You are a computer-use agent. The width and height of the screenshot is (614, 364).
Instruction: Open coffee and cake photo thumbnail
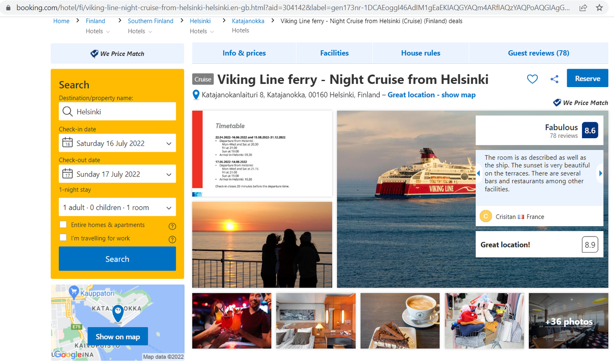click(400, 321)
